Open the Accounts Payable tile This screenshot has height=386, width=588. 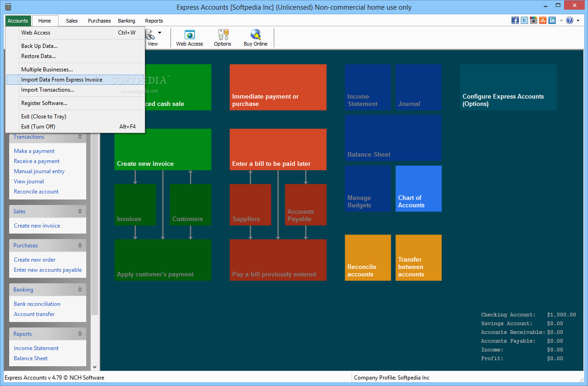tap(306, 205)
